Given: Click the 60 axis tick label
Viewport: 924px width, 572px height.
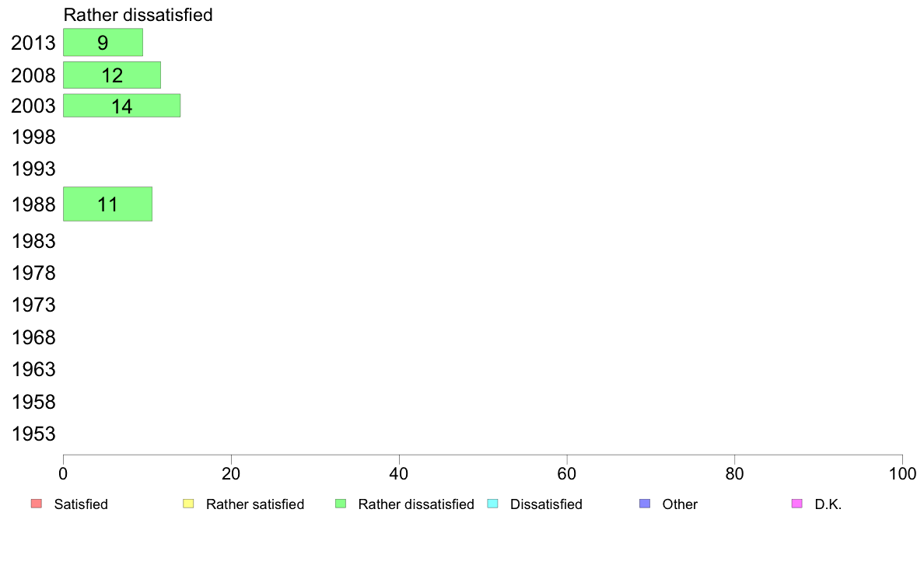Looking at the screenshot, I should 567,473.
